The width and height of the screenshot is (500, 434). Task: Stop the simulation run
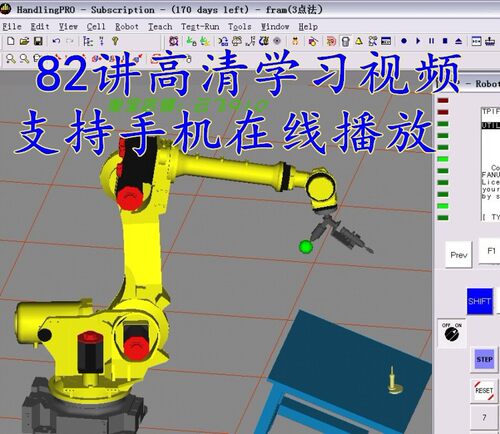445,41
